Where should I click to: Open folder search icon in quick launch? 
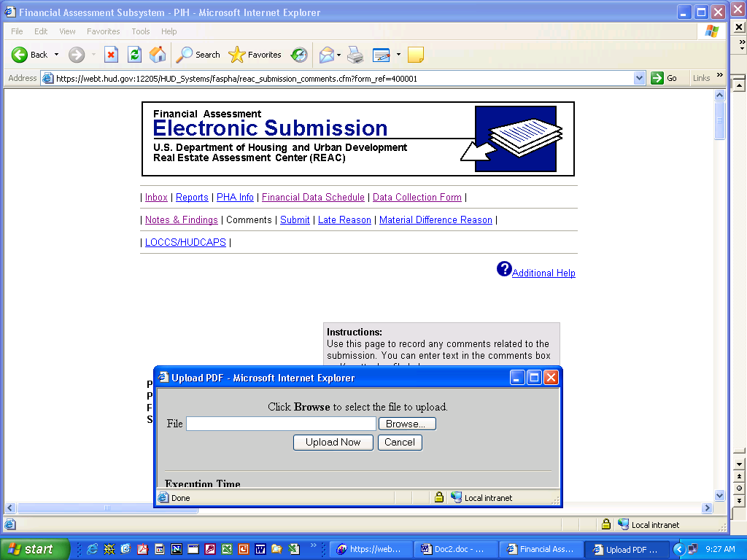click(x=276, y=549)
